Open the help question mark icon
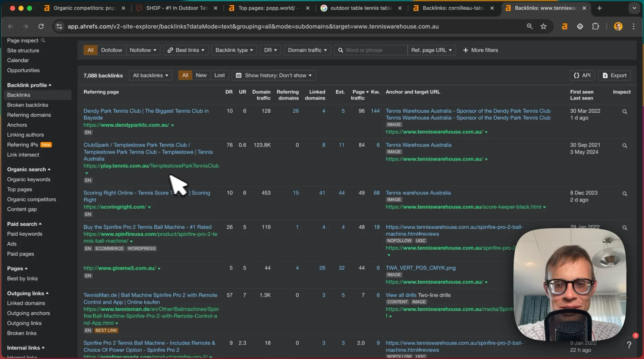Viewport: 644px width, 359px height. coord(629,345)
